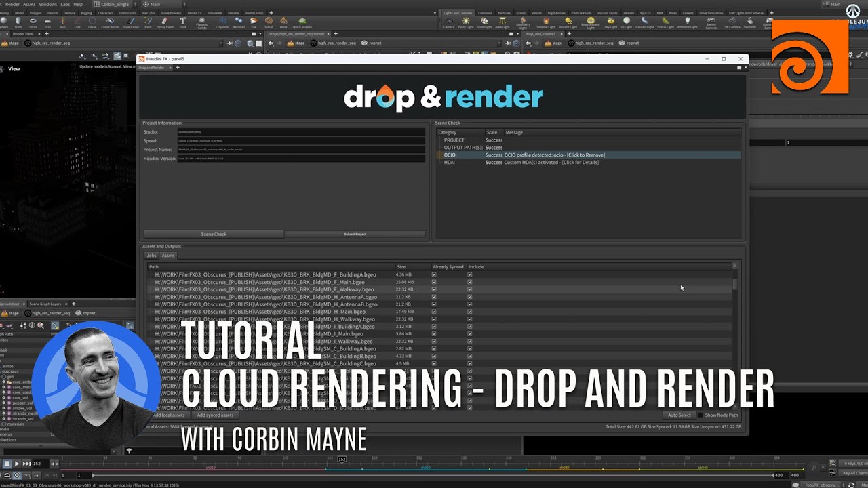This screenshot has height=488, width=868.
Task: Select the Quick Shapes tool
Action: 302,22
